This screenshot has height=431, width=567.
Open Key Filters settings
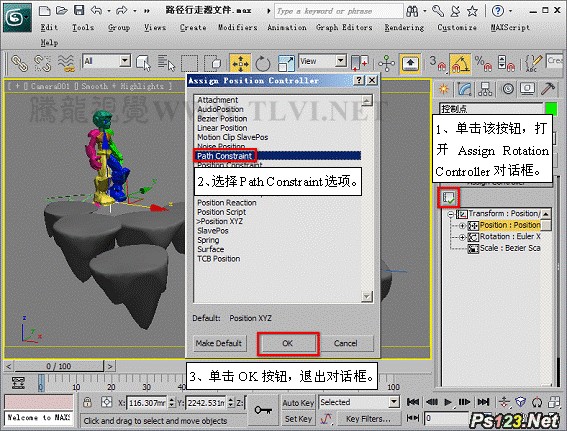tap(368, 419)
